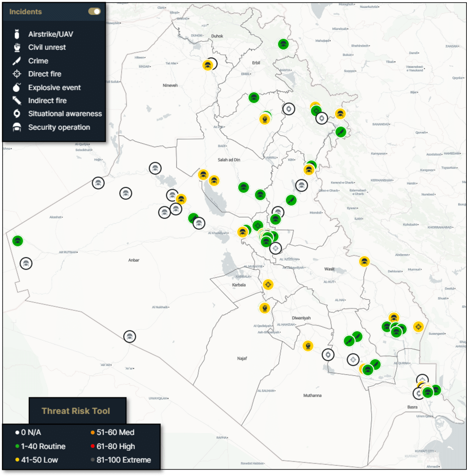
Task: Open yellow direct fire marker east of Karbala
Action: [268, 284]
